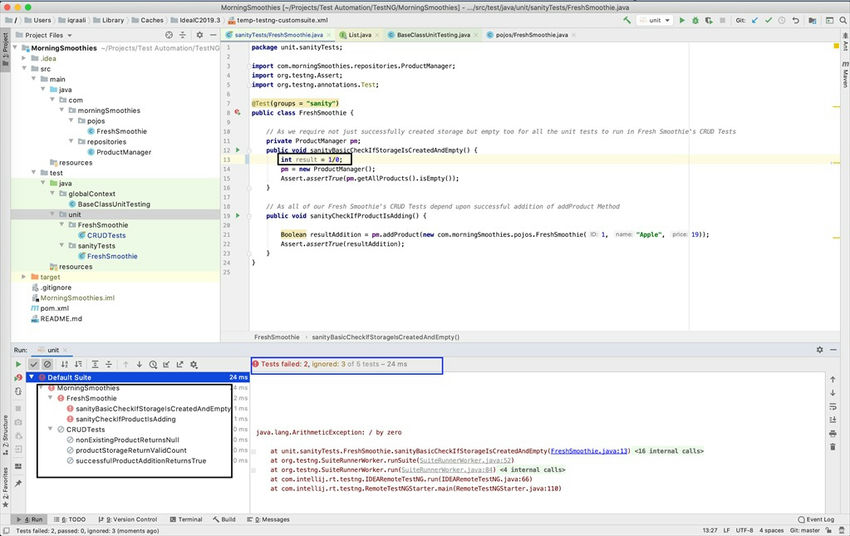Expand the .idea folder in project tree

coord(23,58)
